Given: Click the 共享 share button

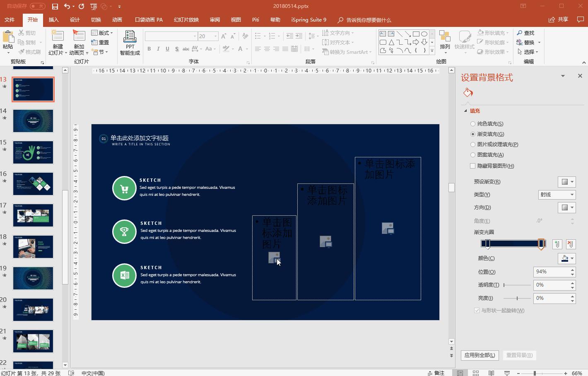Looking at the screenshot, I should tap(558, 19).
